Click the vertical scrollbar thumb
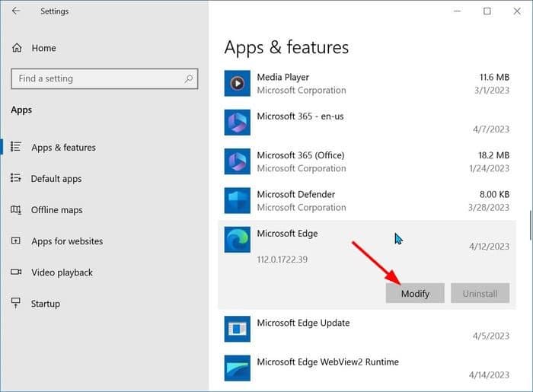533x392 pixels. point(530,225)
